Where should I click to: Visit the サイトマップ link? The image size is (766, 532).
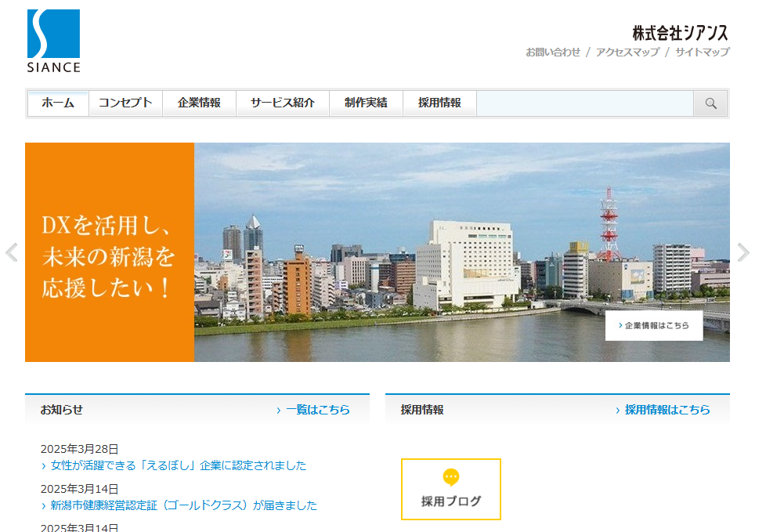(702, 52)
